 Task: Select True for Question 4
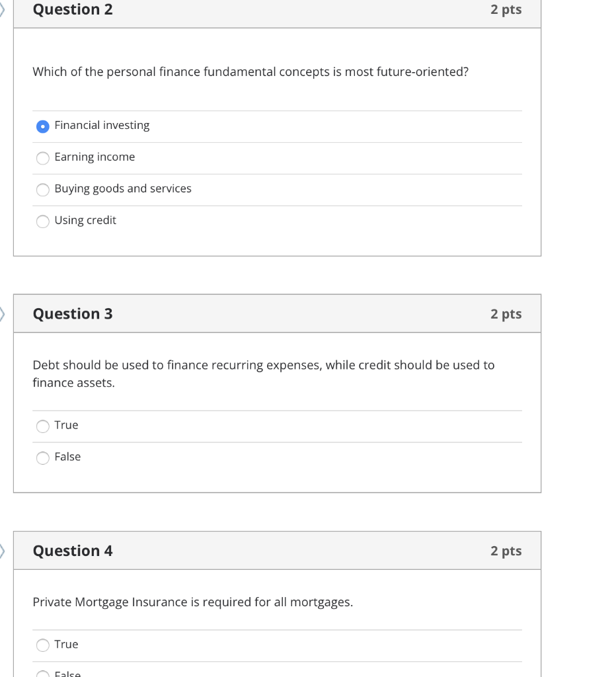43,645
